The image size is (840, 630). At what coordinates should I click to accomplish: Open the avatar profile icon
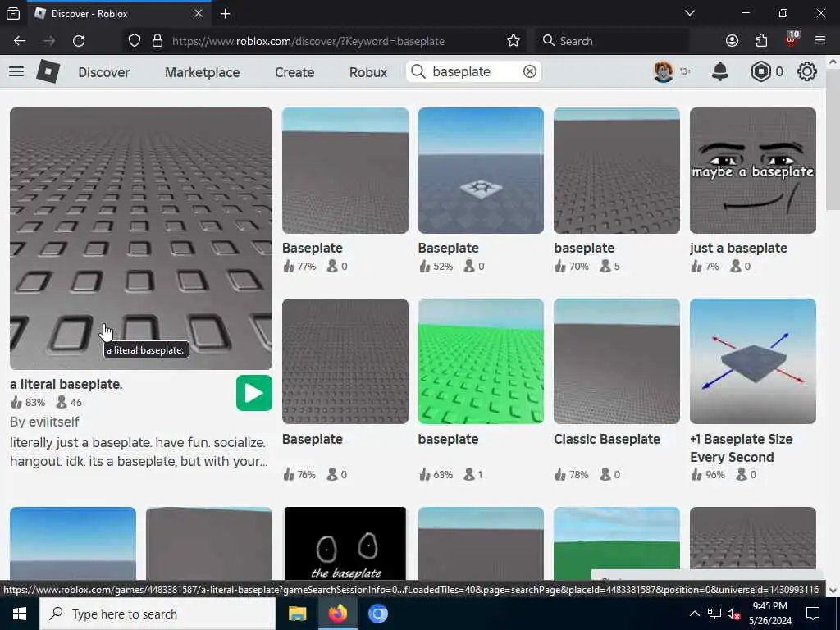(x=663, y=71)
